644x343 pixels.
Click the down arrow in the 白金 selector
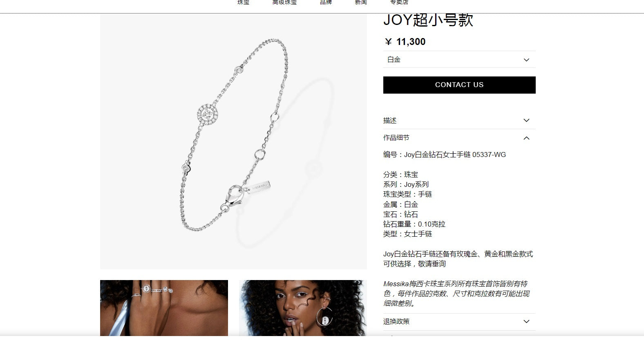coord(526,60)
